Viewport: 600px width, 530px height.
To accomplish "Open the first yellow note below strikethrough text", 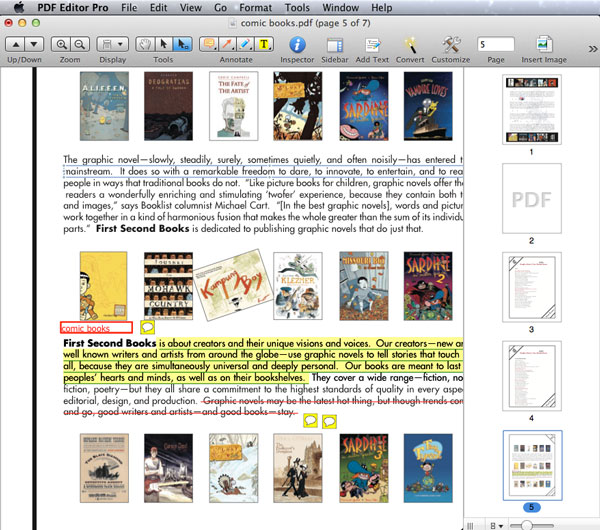I will (x=310, y=421).
